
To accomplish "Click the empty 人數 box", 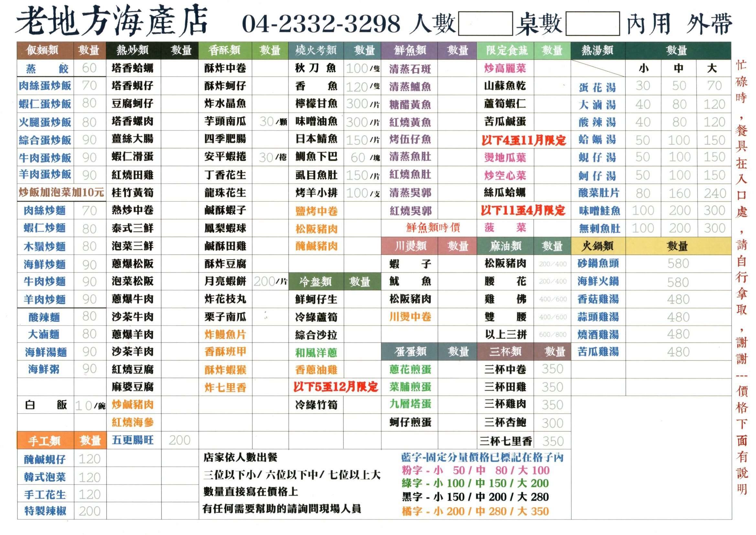I will [x=485, y=23].
